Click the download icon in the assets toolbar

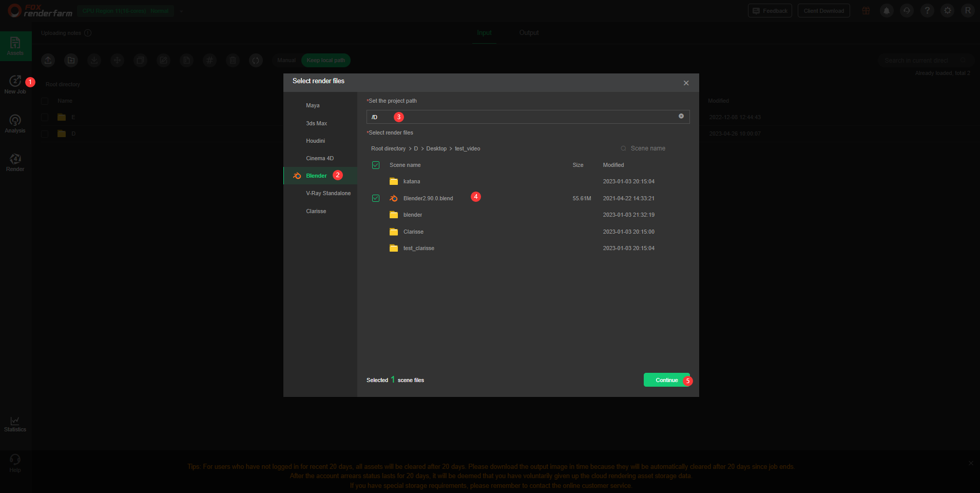[94, 60]
